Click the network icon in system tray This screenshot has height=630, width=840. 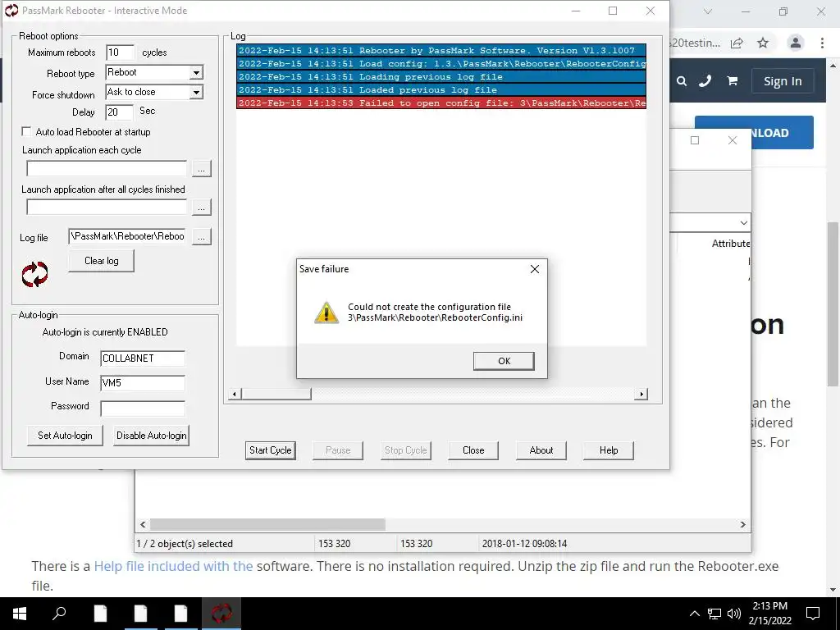point(714,614)
